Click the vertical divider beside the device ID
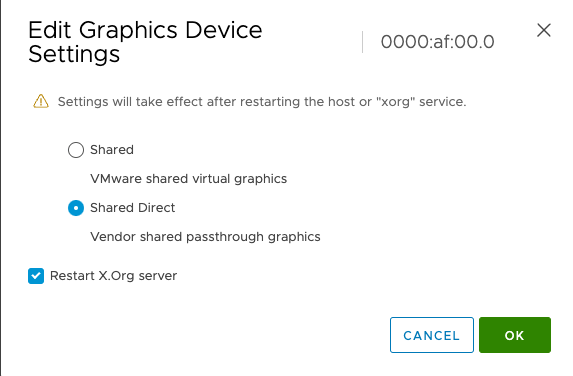This screenshot has width=573, height=376. coord(363,42)
